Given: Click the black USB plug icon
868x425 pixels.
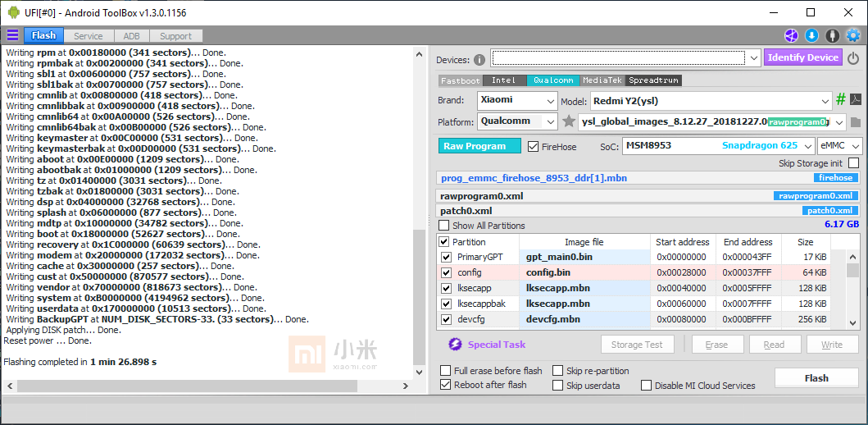Looking at the screenshot, I should (832, 35).
